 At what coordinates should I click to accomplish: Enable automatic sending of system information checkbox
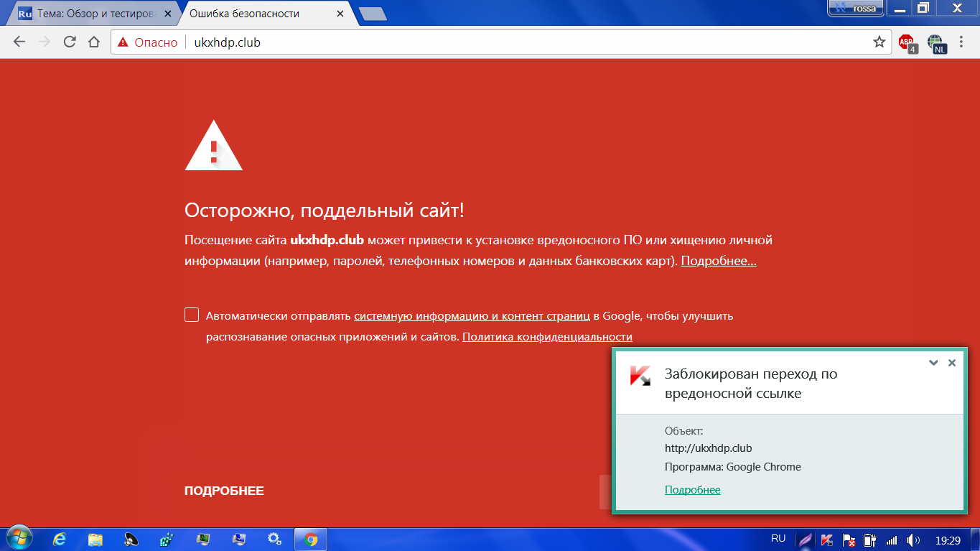pyautogui.click(x=192, y=315)
